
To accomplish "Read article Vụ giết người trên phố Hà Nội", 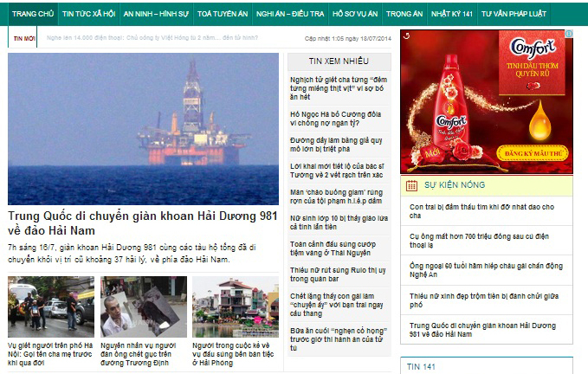I will pyautogui.click(x=50, y=354).
